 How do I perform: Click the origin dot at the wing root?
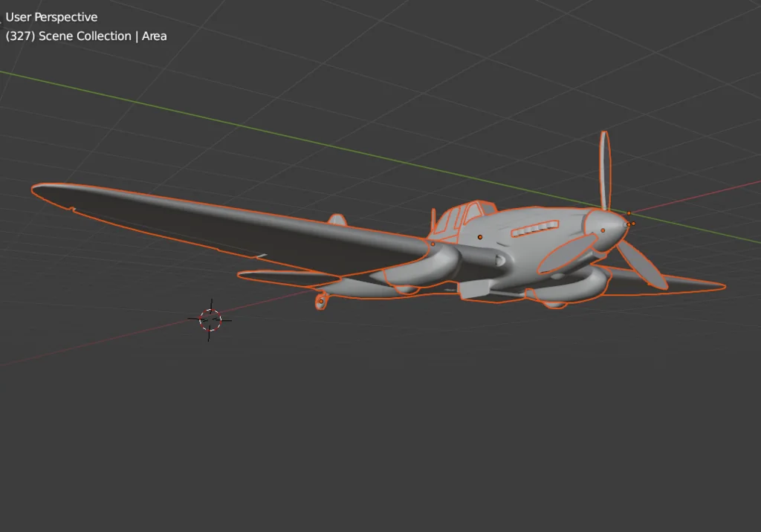coord(433,244)
